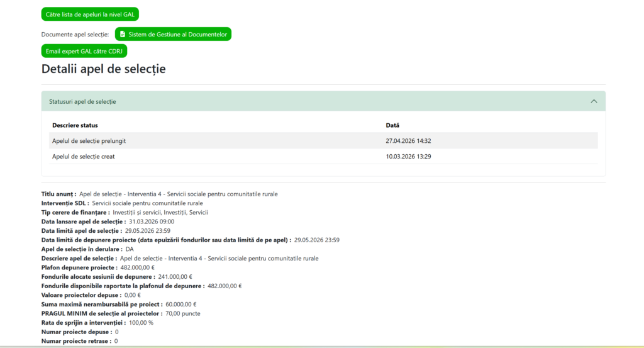Open Către lista de apeluri la nivel GAL
This screenshot has height=348, width=644.
[90, 14]
